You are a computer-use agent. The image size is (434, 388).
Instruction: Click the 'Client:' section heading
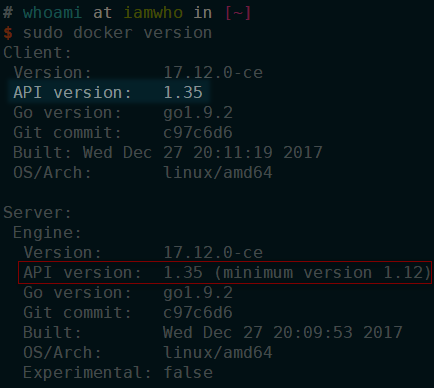38,53
